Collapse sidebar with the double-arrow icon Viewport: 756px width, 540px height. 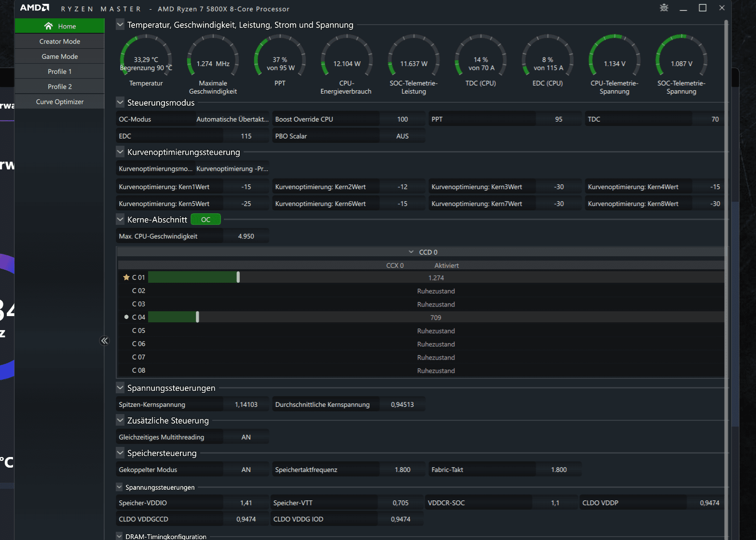(x=105, y=341)
